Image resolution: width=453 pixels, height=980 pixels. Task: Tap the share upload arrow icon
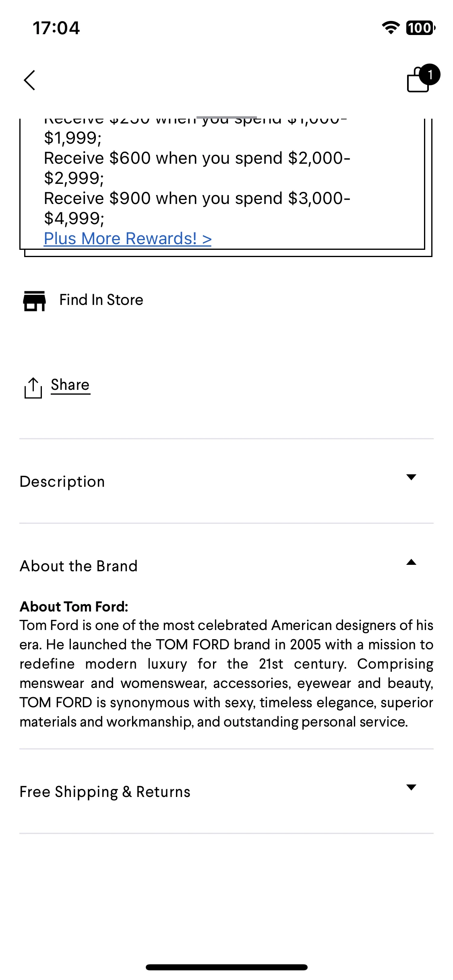(33, 388)
